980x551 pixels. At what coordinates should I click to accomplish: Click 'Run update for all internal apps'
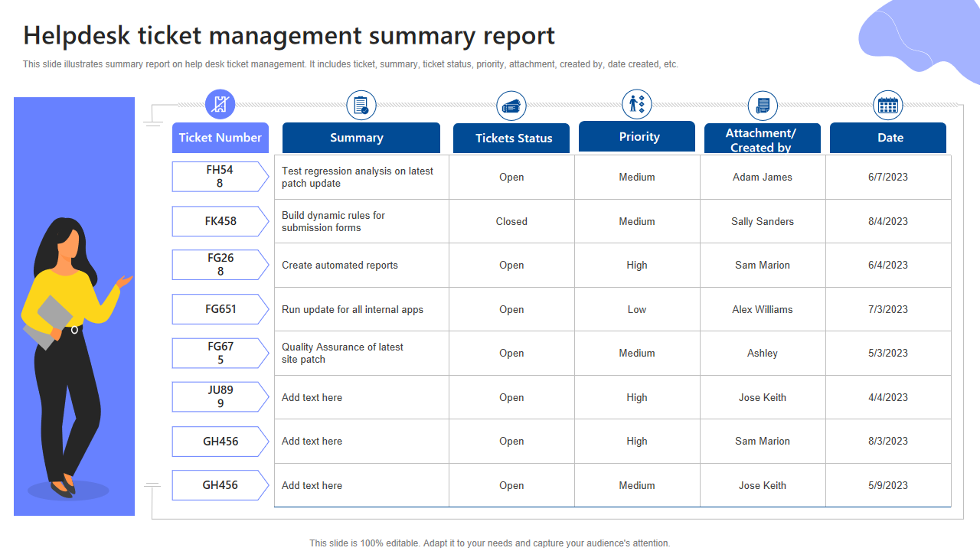[x=352, y=309]
